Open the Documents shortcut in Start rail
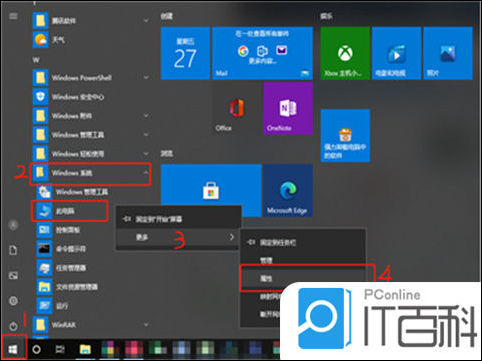 pyautogui.click(x=13, y=250)
